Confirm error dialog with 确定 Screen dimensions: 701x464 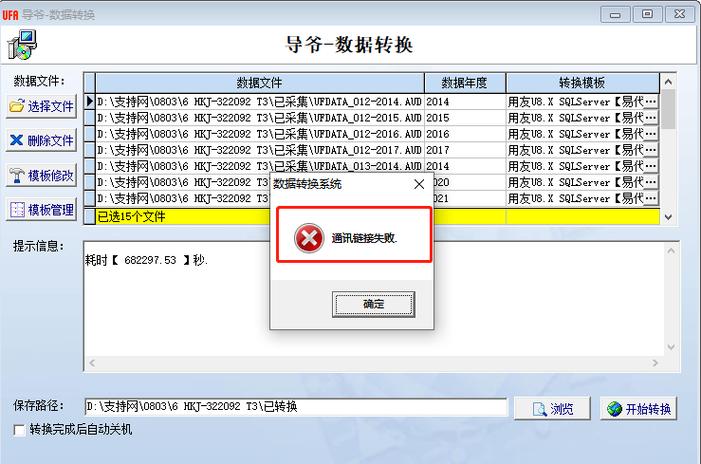[373, 304]
